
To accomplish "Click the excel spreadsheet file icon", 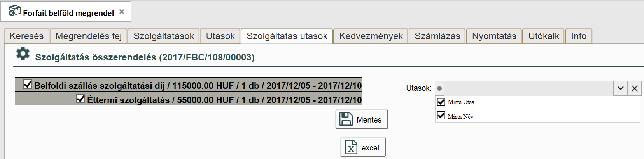I will [x=351, y=147].
